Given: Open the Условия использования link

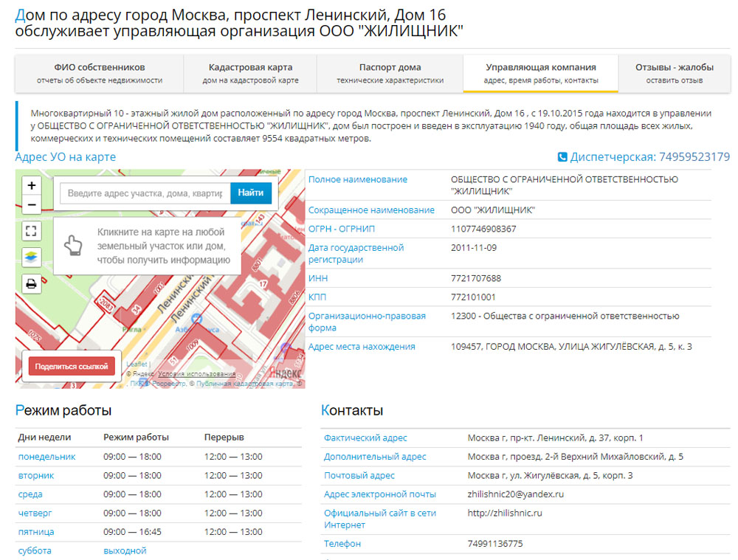Looking at the screenshot, I should [196, 374].
